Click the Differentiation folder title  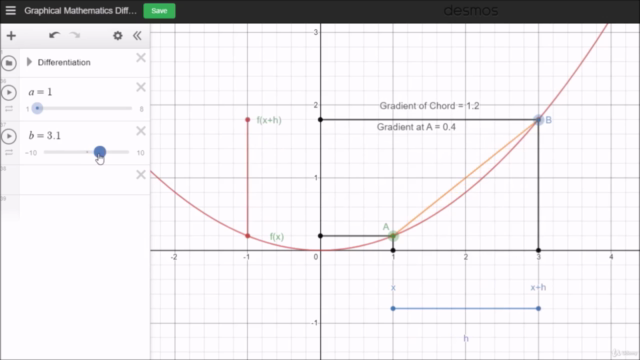[64, 62]
